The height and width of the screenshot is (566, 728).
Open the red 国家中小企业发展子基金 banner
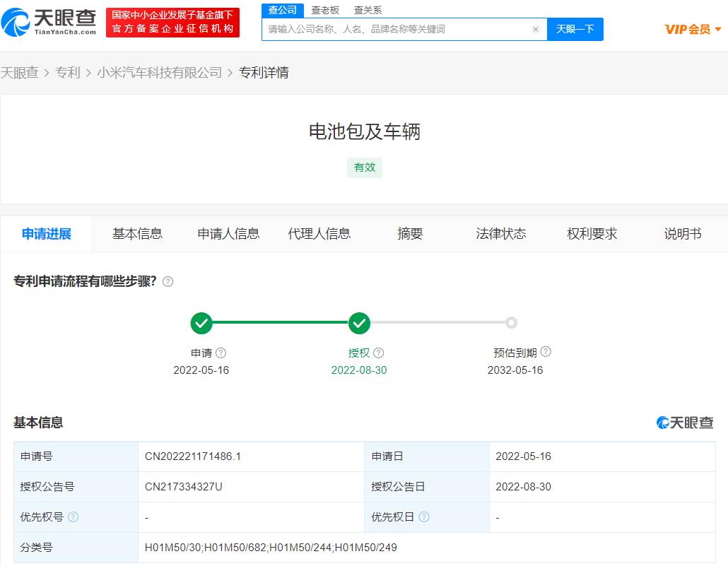click(172, 23)
